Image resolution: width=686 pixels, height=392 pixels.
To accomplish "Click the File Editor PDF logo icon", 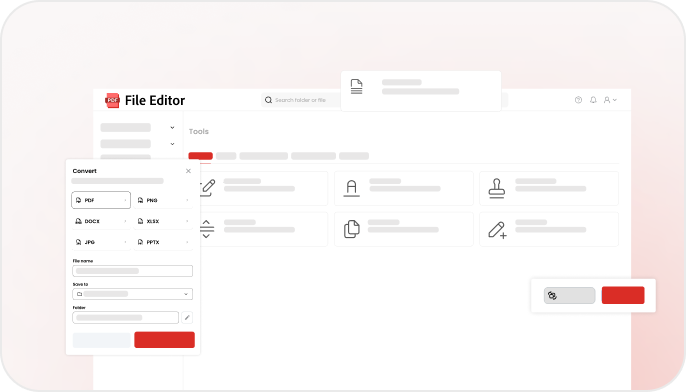I will tap(112, 100).
